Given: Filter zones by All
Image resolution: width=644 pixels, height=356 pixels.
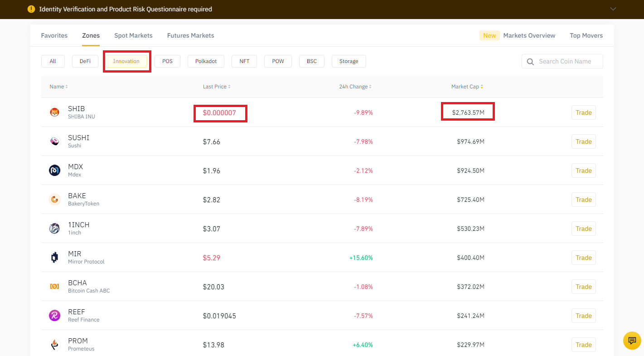Looking at the screenshot, I should click(53, 61).
